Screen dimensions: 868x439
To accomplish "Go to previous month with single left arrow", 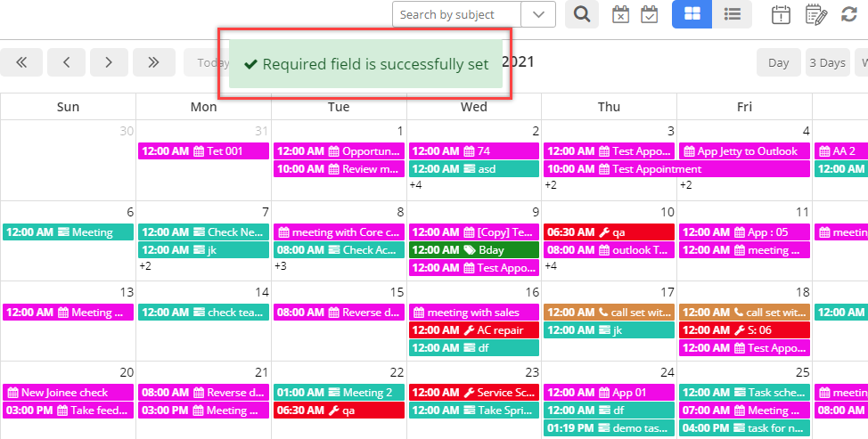I will 67,62.
